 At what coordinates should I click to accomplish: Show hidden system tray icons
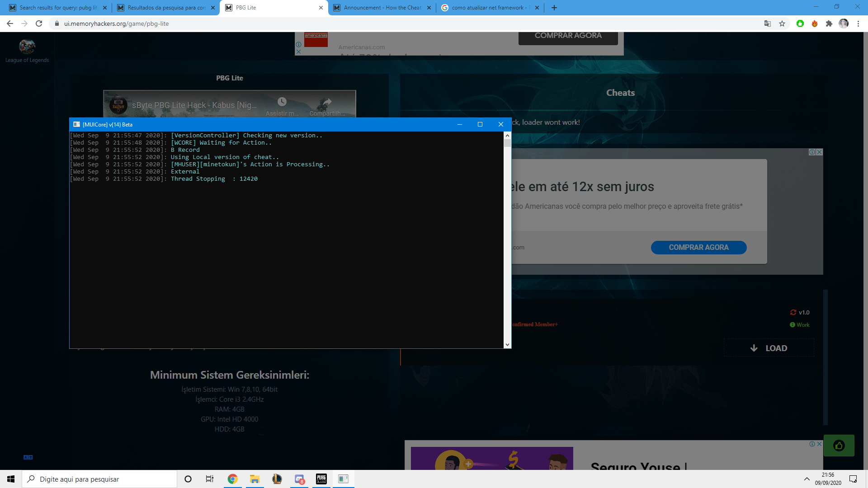(807, 479)
